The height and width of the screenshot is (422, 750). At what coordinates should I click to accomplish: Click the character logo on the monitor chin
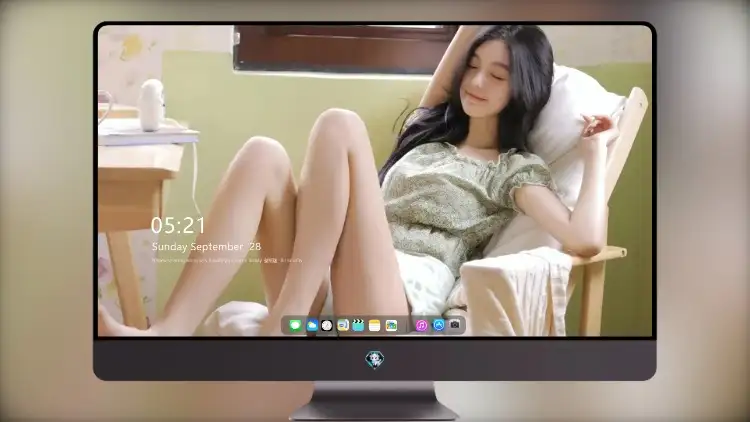tap(375, 360)
